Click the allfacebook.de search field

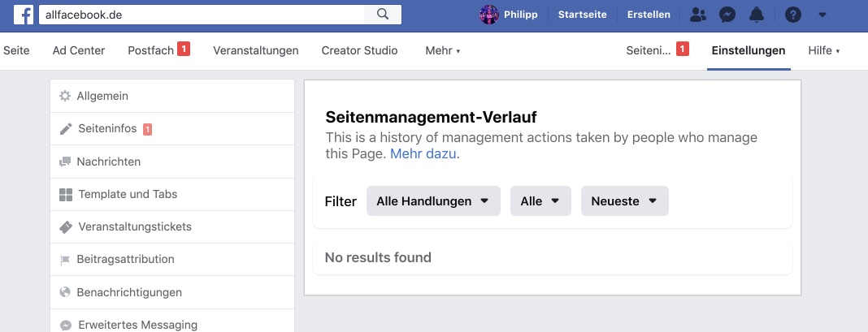click(202, 15)
